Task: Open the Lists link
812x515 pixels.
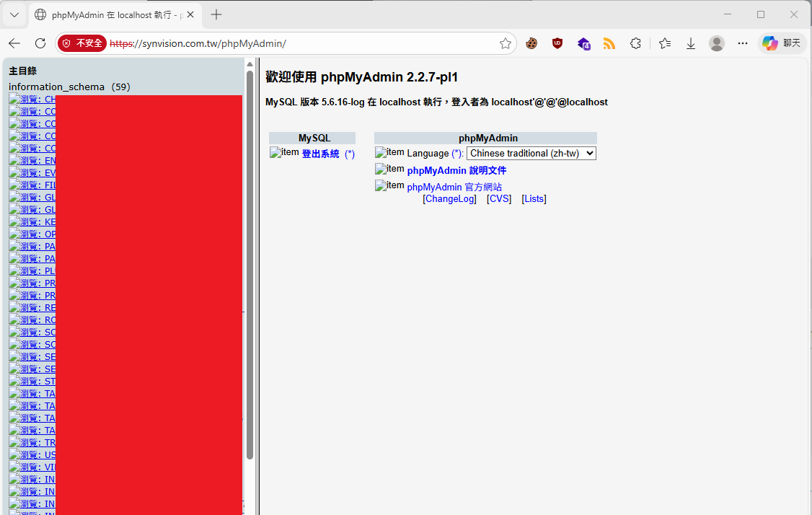Action: click(x=534, y=199)
